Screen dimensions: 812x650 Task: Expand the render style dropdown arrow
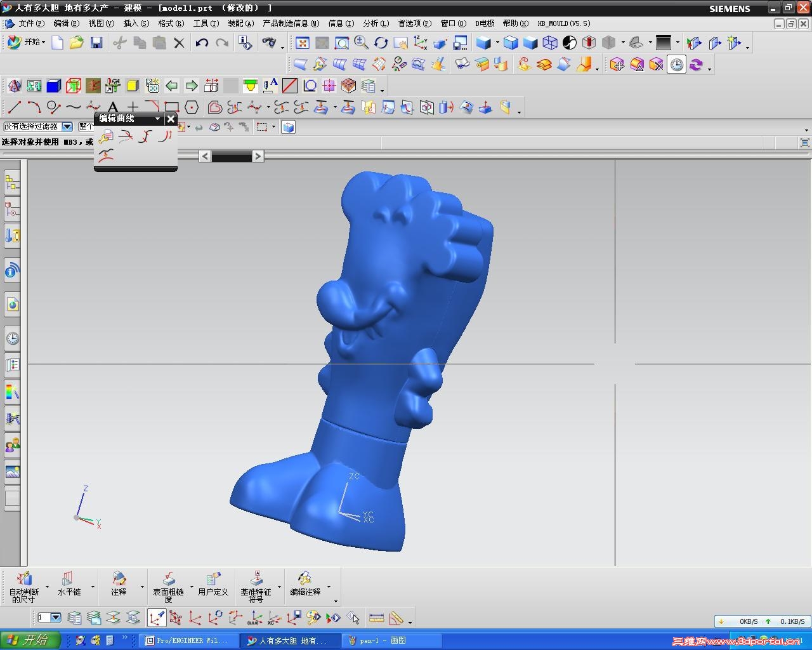click(497, 43)
